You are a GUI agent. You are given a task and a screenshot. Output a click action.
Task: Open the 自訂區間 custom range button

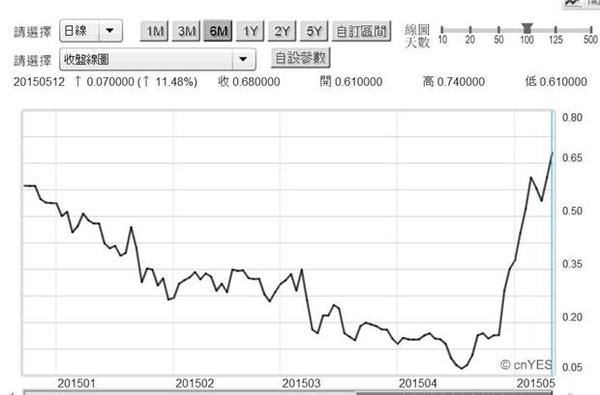[x=362, y=31]
